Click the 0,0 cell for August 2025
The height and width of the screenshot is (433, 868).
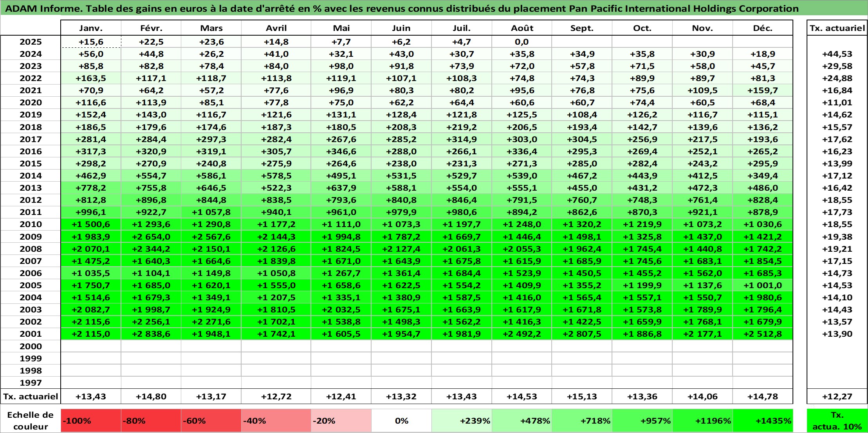522,42
